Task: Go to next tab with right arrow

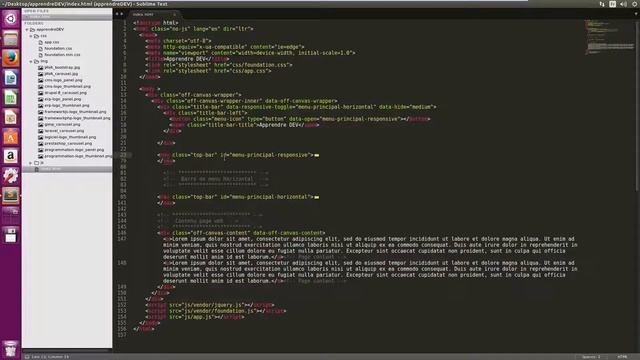Action: (x=122, y=14)
